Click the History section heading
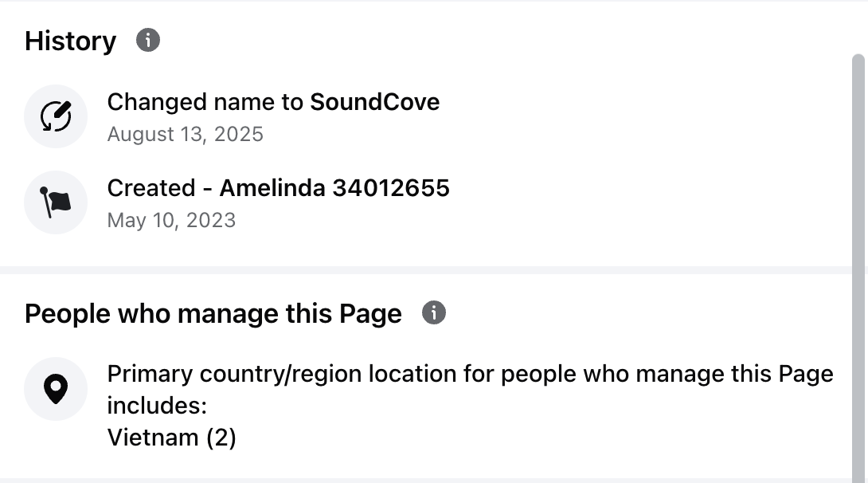Screen dimensions: 868x483 tap(70, 41)
